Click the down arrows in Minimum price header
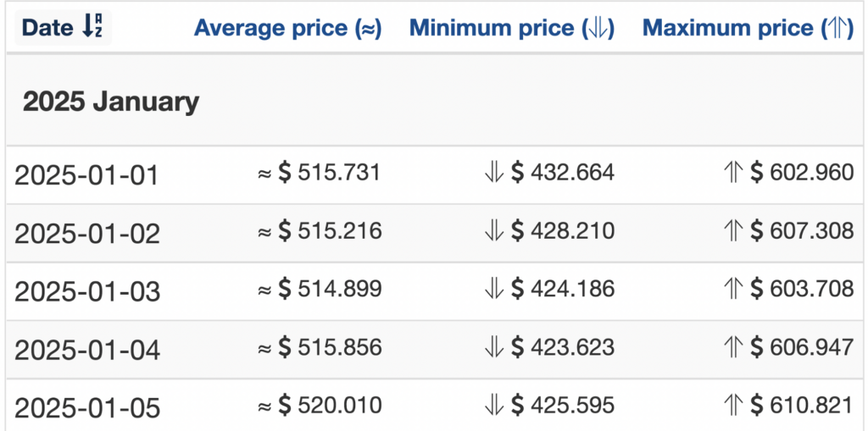The image size is (868, 431). [598, 28]
